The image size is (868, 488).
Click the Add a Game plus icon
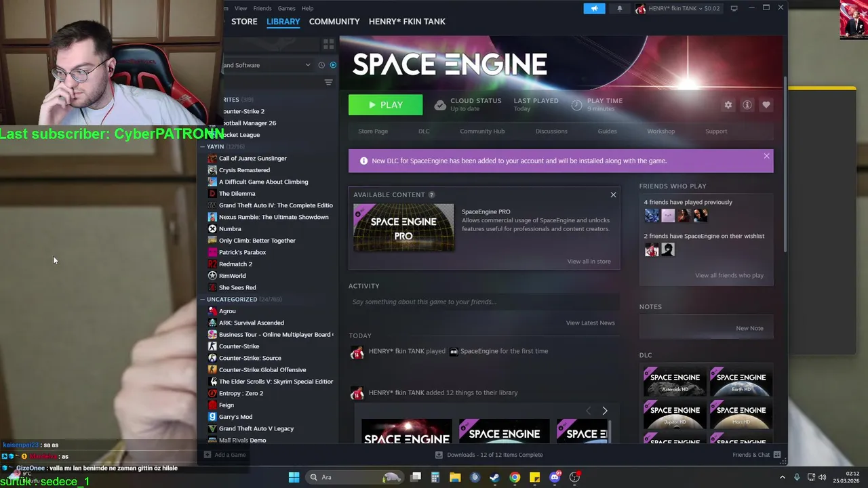click(208, 455)
